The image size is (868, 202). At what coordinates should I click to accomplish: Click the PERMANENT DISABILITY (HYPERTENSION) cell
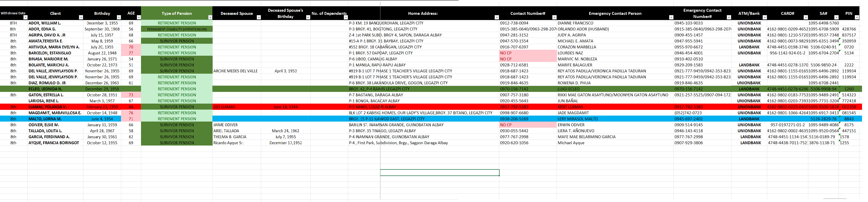[x=177, y=29]
